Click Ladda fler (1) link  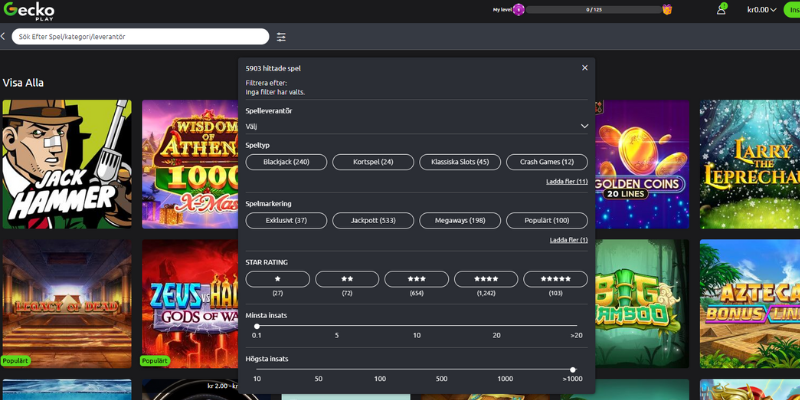coord(568,240)
